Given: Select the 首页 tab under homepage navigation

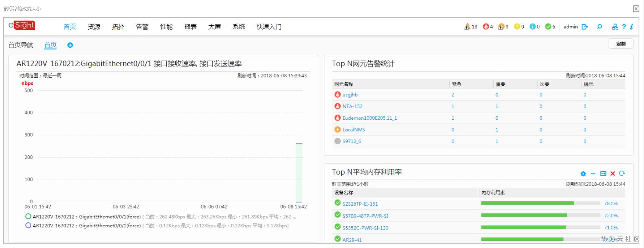Looking at the screenshot, I should click(x=50, y=45).
